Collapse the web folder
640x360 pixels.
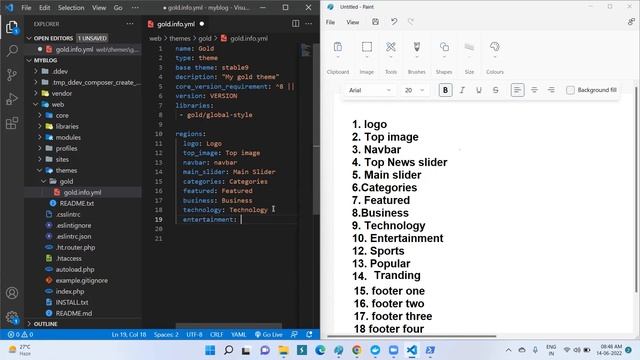tap(58, 104)
